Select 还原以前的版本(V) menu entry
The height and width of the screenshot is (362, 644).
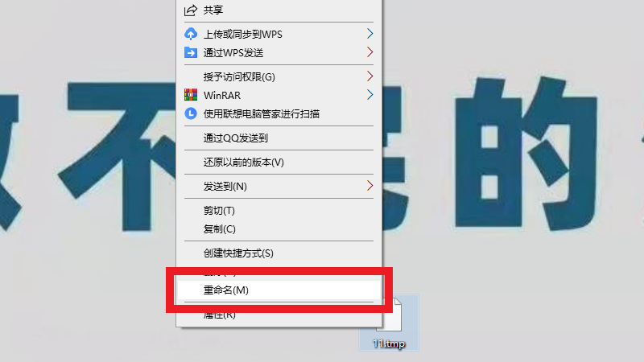(x=279, y=162)
